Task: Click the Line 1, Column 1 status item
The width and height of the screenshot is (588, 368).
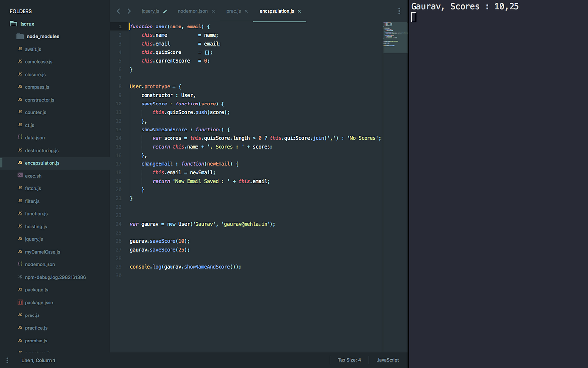Action: pyautogui.click(x=38, y=360)
